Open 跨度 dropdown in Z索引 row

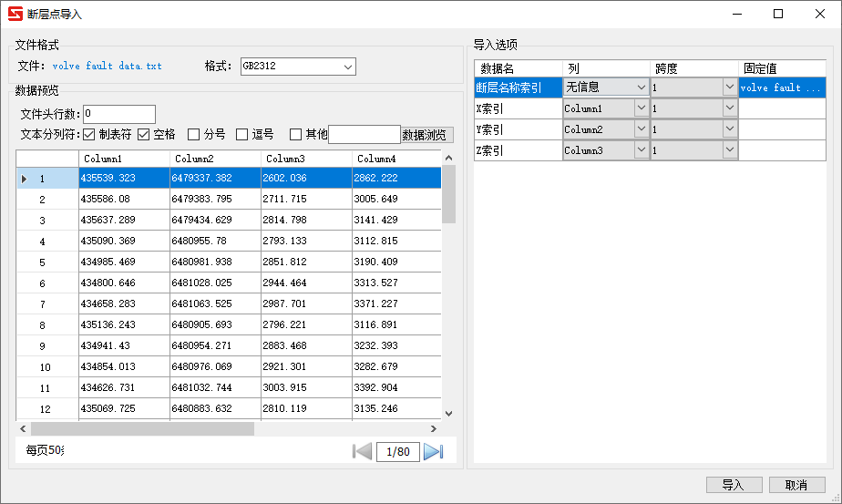pyautogui.click(x=694, y=149)
